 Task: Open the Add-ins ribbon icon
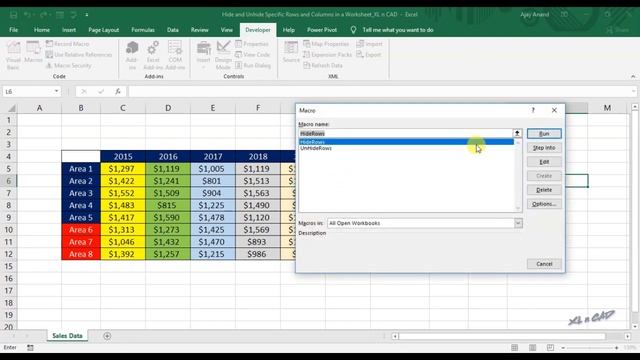131,55
